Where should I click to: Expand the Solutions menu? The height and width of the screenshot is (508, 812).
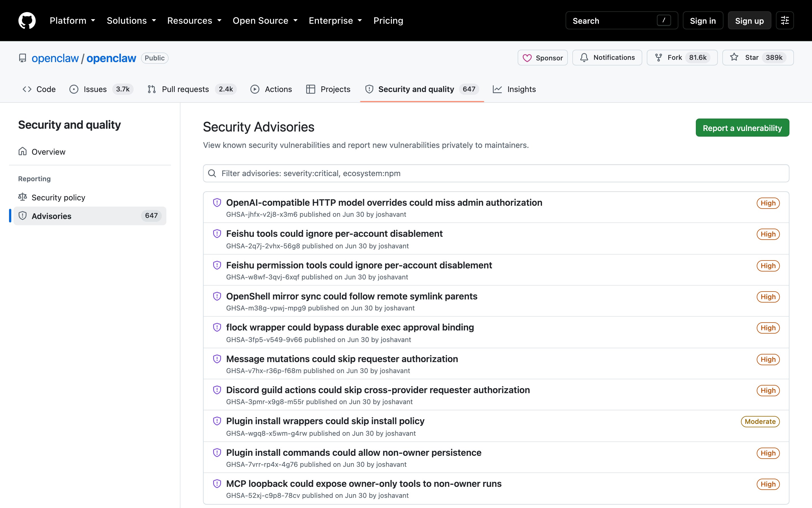click(x=132, y=21)
